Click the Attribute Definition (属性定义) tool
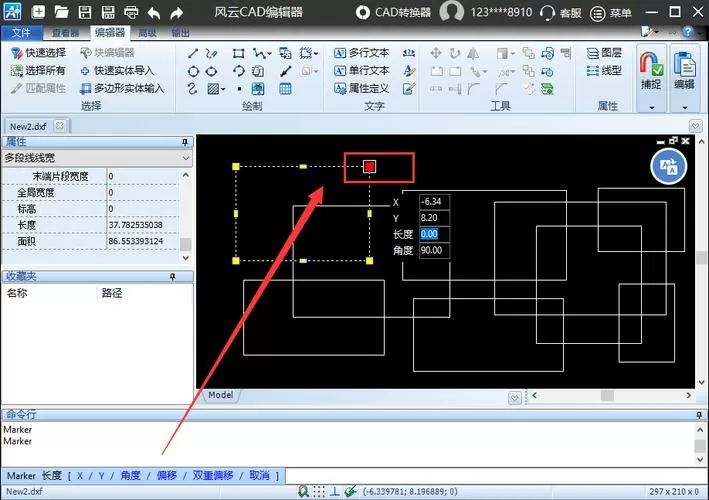The height and width of the screenshot is (500, 709). [361, 88]
